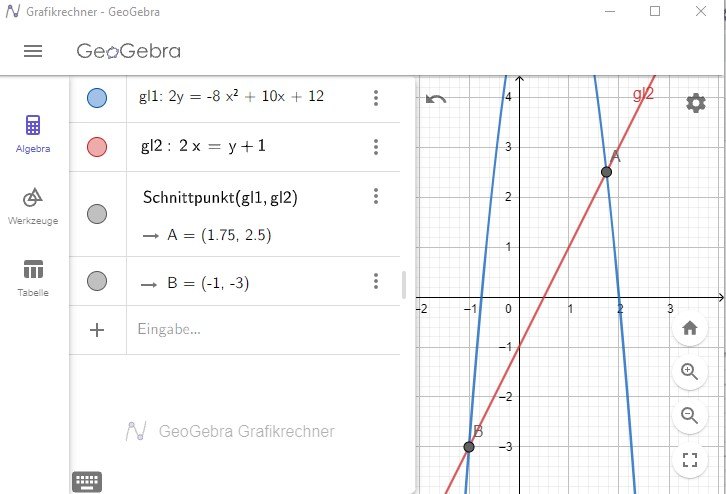Zoom out of the graph
The height and width of the screenshot is (494, 726).
pos(689,415)
